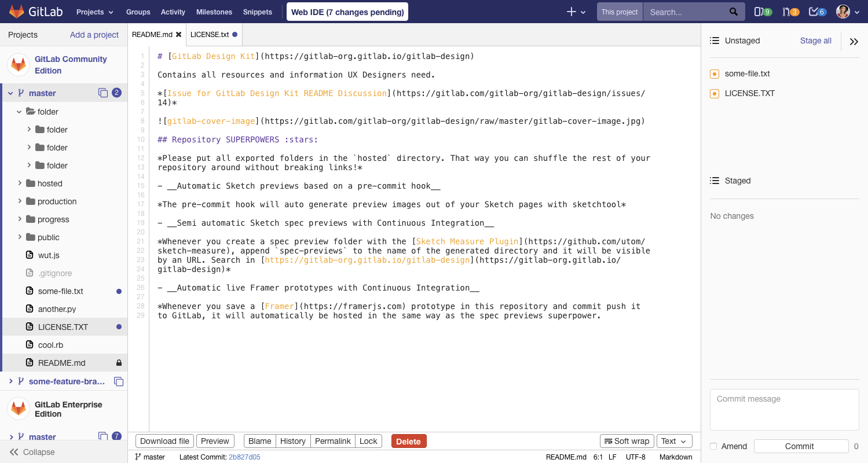Click the modified dot next to some-file.txt
The height and width of the screenshot is (463, 868).
point(118,291)
